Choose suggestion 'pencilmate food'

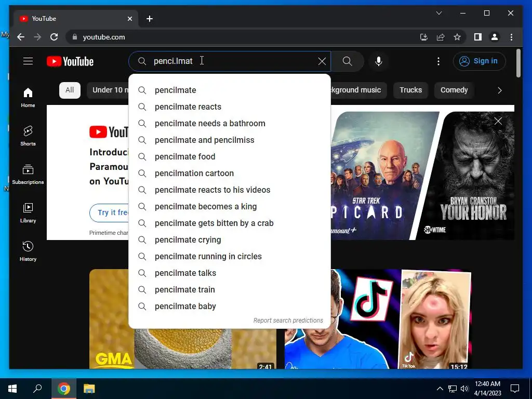230,156
